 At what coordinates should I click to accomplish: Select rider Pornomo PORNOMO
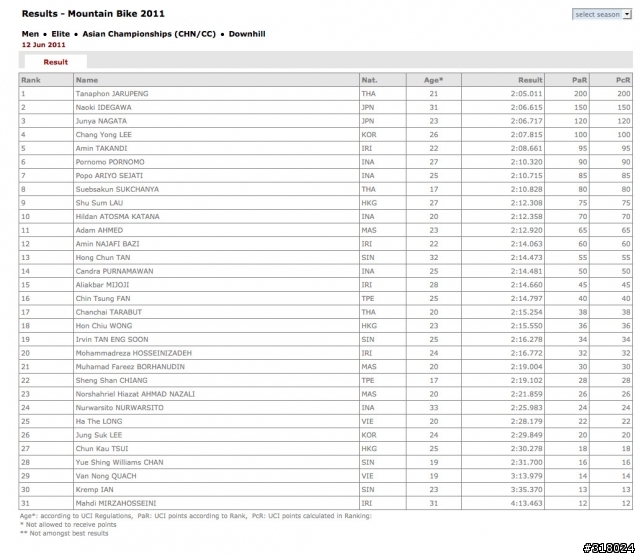coord(110,162)
